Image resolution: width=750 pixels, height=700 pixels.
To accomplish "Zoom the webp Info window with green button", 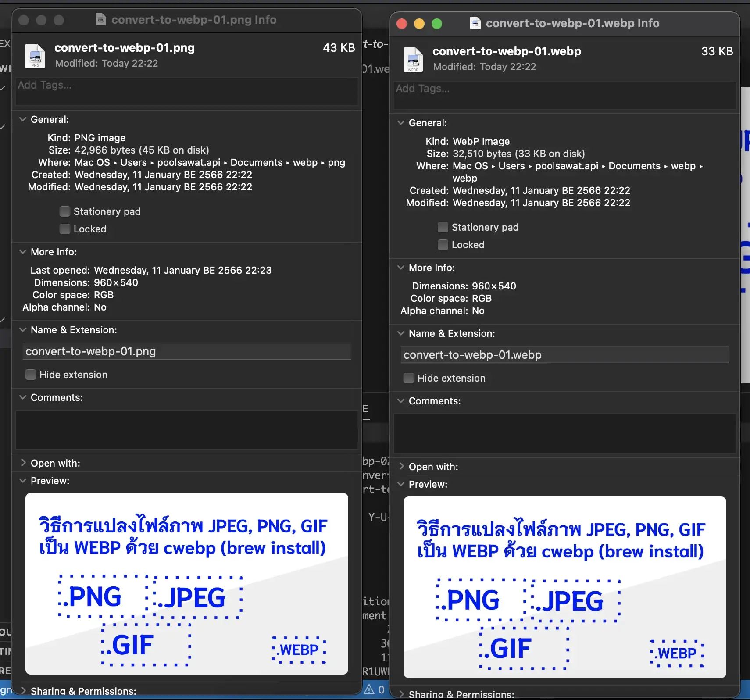I will click(437, 23).
